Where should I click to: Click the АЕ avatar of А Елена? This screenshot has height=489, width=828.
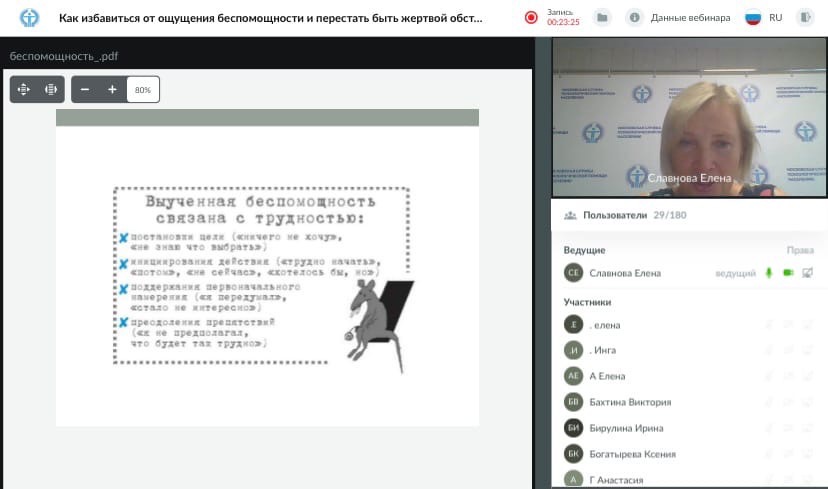(x=573, y=375)
